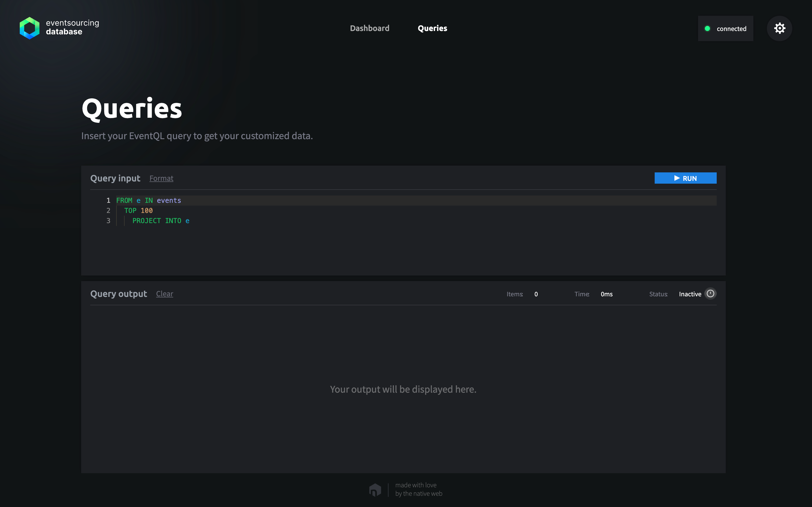This screenshot has width=812, height=507.
Task: Click the green connected indicator dot
Action: pyautogui.click(x=708, y=28)
